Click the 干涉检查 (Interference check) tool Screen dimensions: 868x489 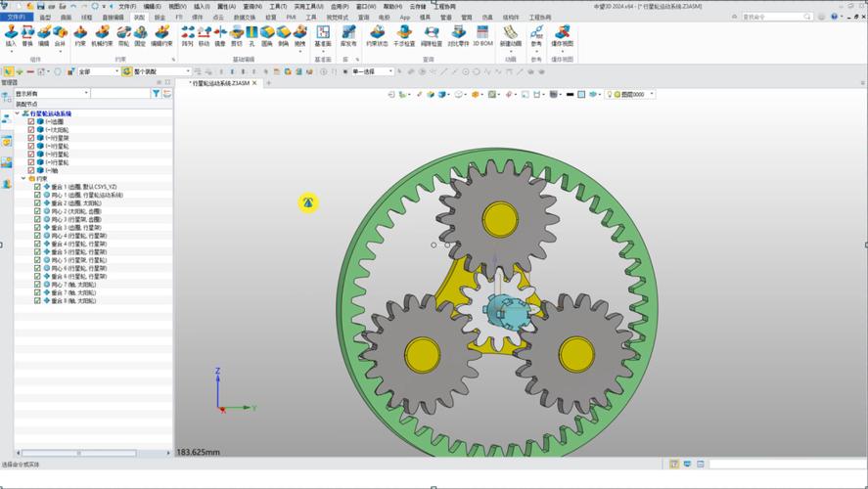point(404,36)
